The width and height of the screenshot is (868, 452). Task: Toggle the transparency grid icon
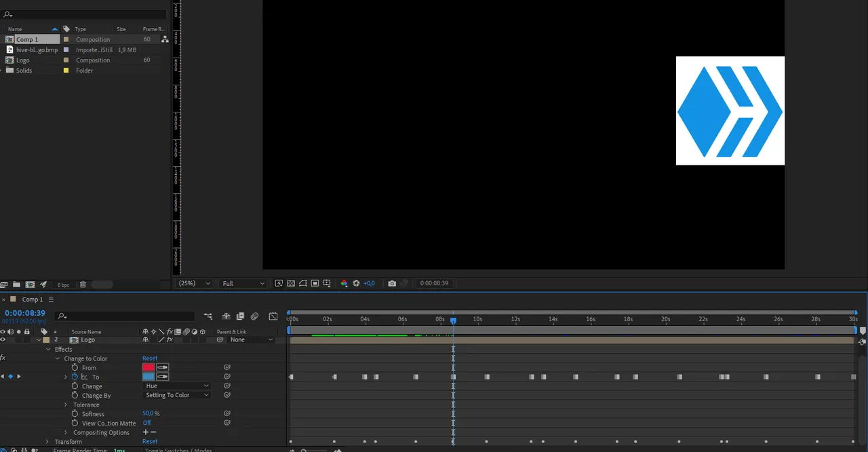[x=291, y=283]
